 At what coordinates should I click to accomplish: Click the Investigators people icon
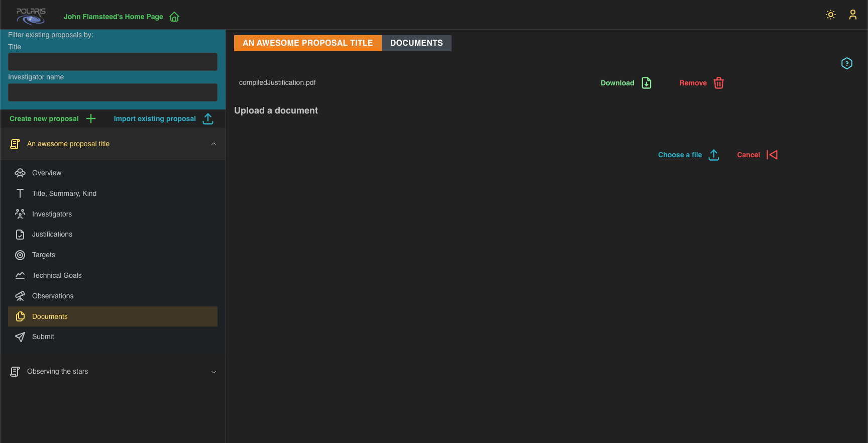pos(20,214)
